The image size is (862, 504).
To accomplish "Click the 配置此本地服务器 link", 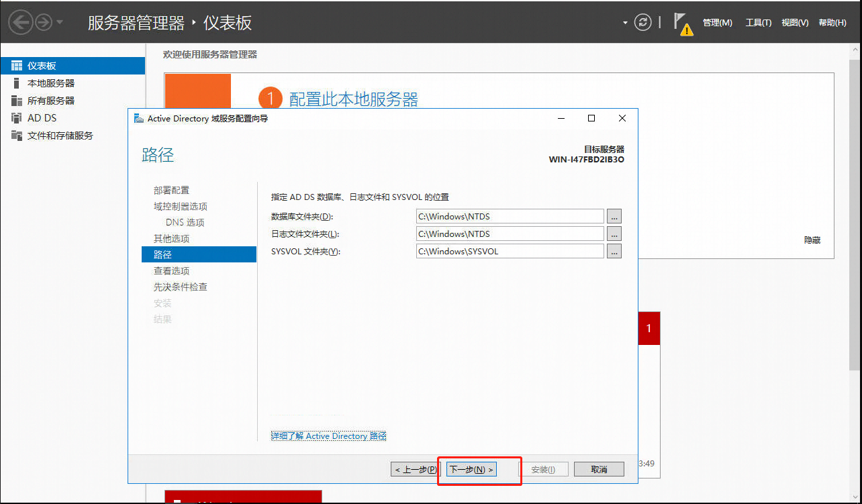I will [353, 99].
